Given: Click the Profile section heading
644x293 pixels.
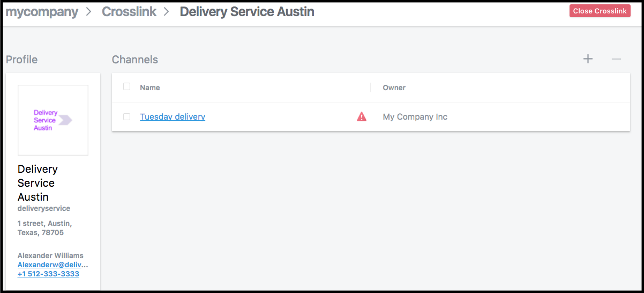Looking at the screenshot, I should pyautogui.click(x=22, y=60).
